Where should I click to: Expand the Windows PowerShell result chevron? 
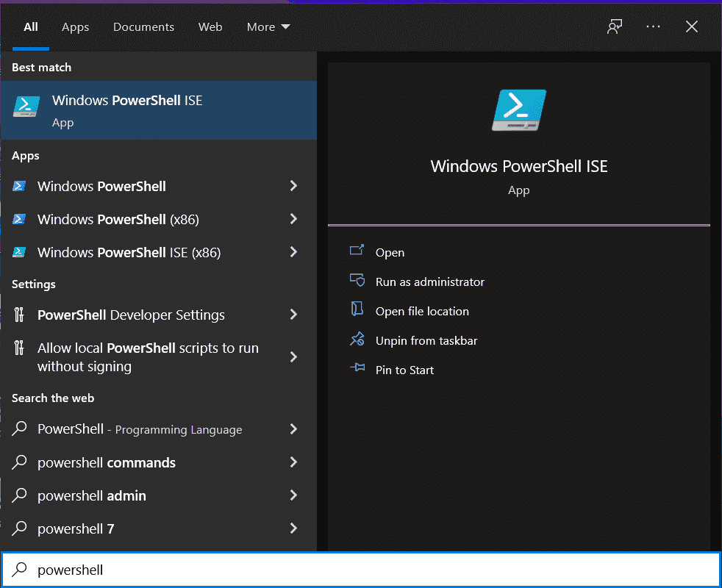point(293,186)
